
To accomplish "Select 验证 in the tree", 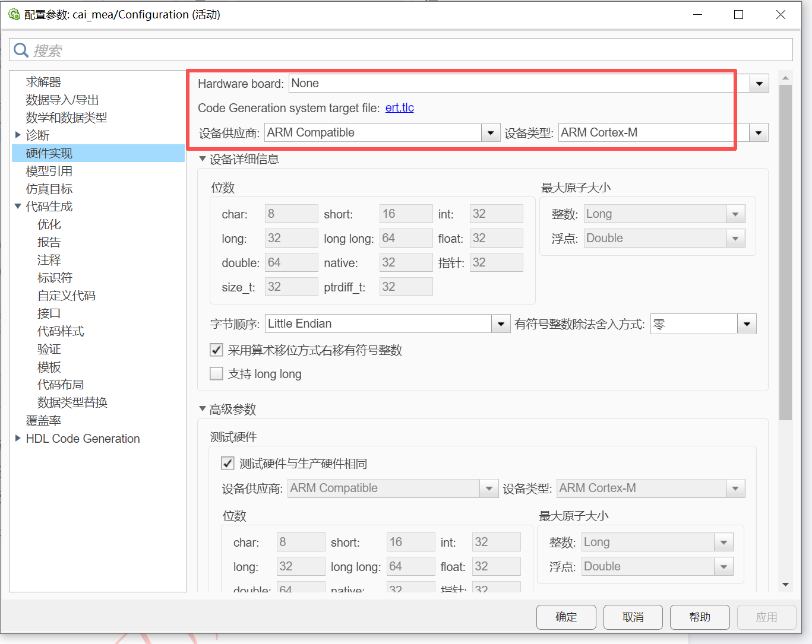I will [x=49, y=349].
